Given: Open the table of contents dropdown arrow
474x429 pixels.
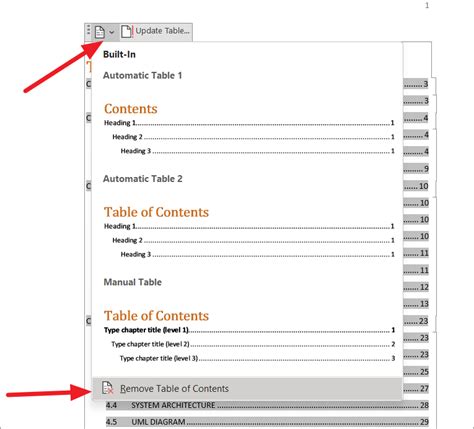Looking at the screenshot, I should (112, 32).
